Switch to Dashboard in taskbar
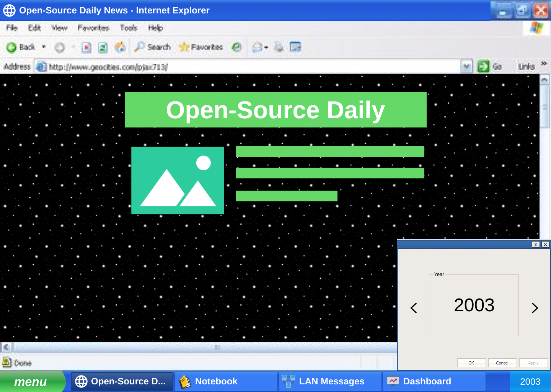 click(x=434, y=381)
